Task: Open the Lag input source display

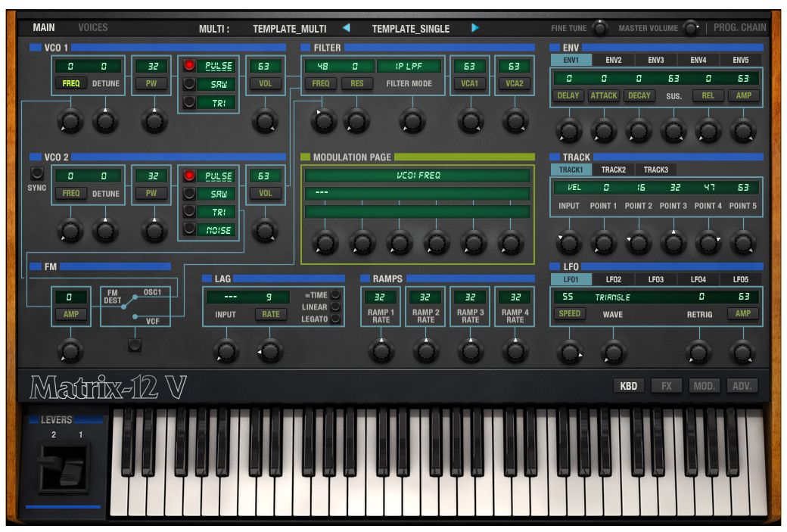Action: coord(230,297)
